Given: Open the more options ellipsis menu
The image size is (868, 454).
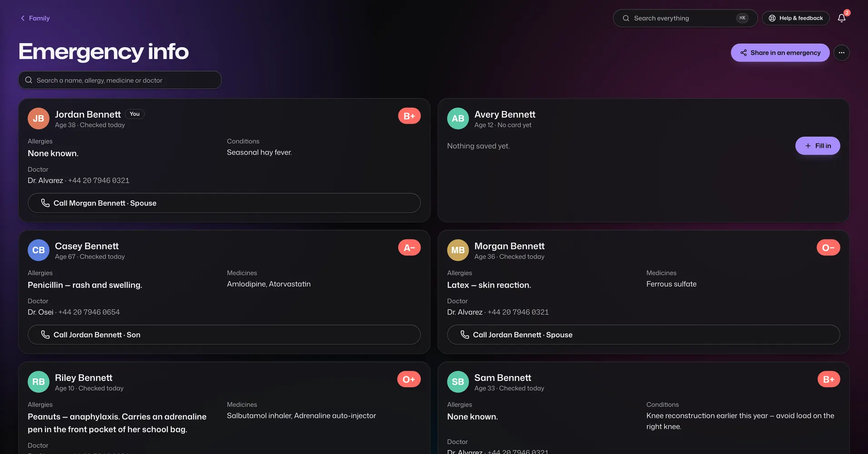Looking at the screenshot, I should point(842,53).
